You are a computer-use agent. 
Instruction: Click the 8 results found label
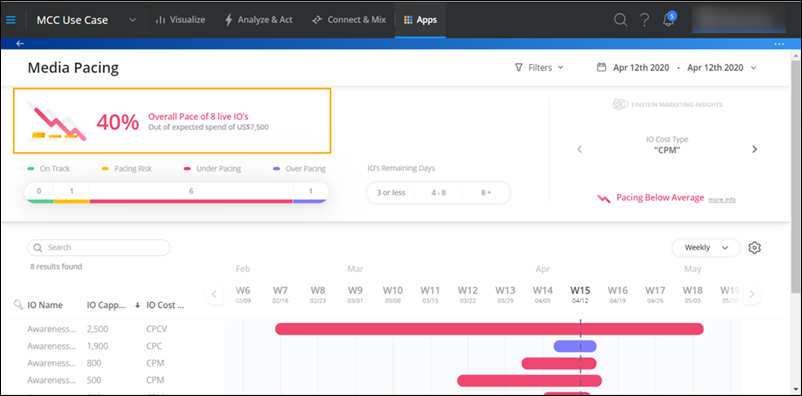click(56, 267)
